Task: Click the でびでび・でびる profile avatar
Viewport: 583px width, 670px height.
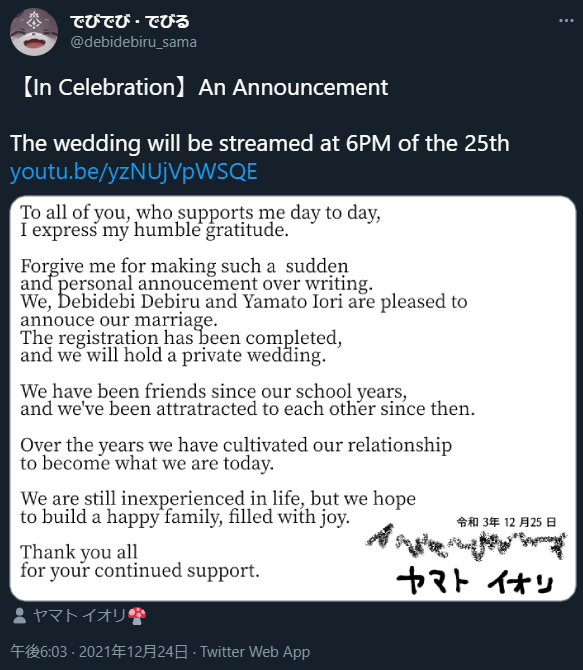Action: click(x=34, y=32)
